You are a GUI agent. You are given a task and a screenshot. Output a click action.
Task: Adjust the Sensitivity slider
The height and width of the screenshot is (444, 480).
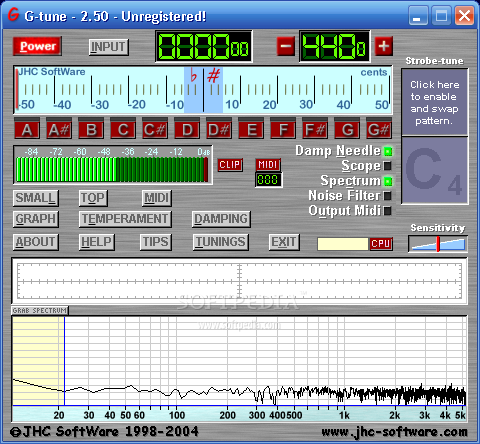(438, 244)
